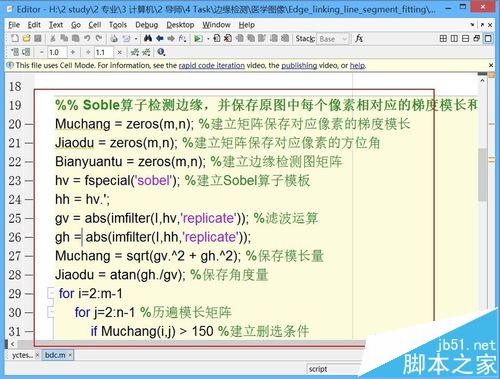Paste clipboard using the Paste icon
Screen dimensions: 500x379
point(75,38)
